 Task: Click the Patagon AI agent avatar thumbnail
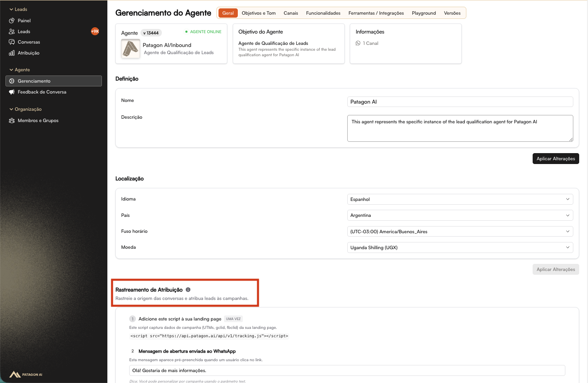[130, 49]
